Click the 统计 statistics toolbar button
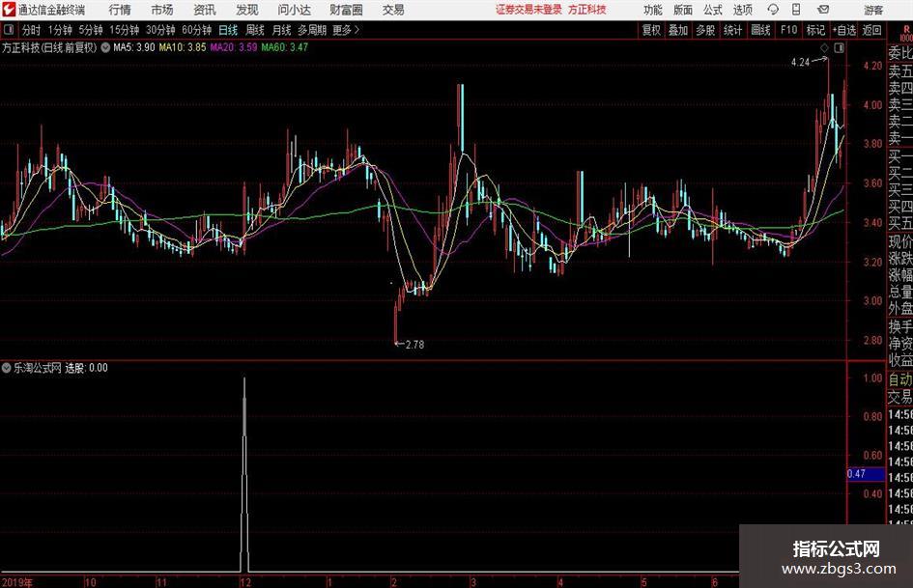Image resolution: width=913 pixels, height=588 pixels. point(732,30)
